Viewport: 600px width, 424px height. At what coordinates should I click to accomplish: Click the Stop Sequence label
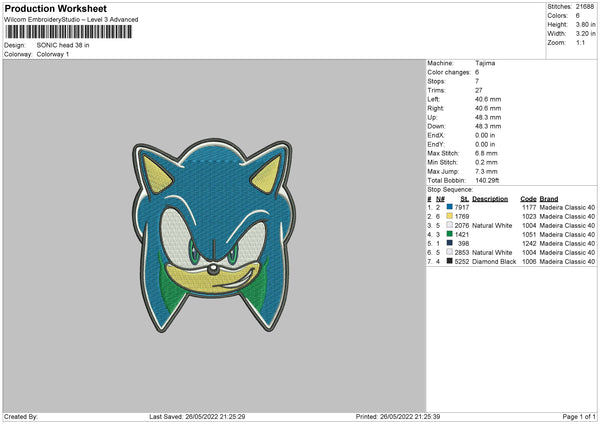coord(448,188)
